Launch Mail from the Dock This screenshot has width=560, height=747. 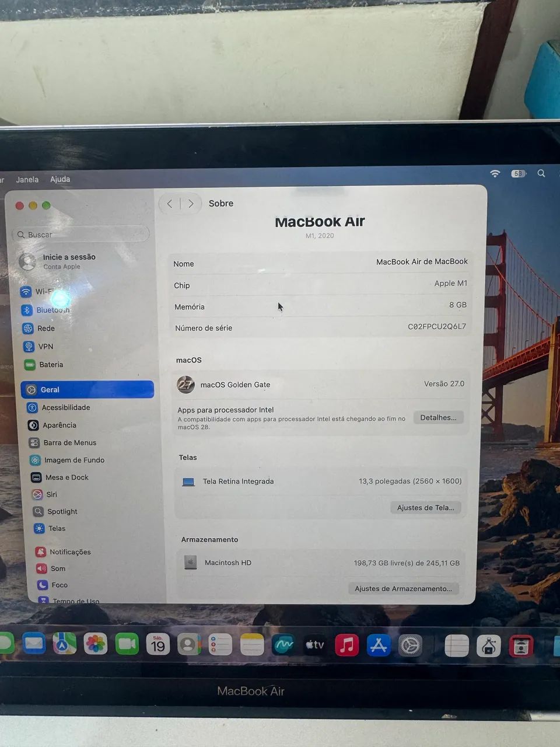click(x=34, y=644)
